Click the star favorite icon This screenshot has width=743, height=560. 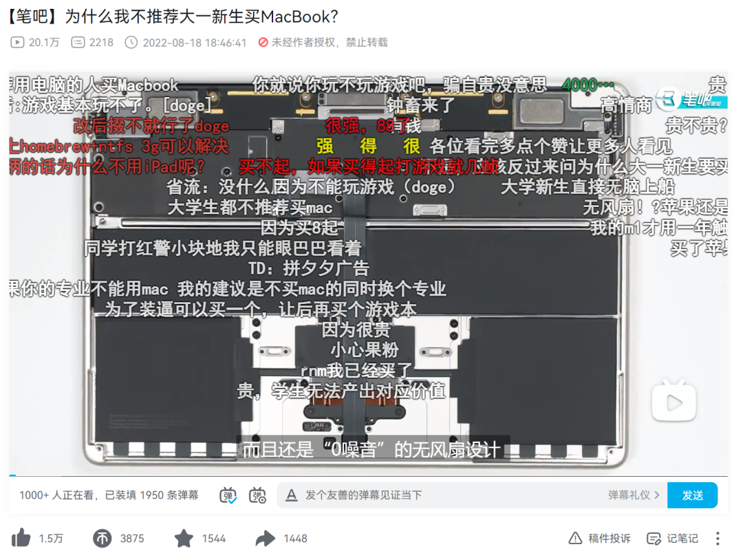coord(184,538)
